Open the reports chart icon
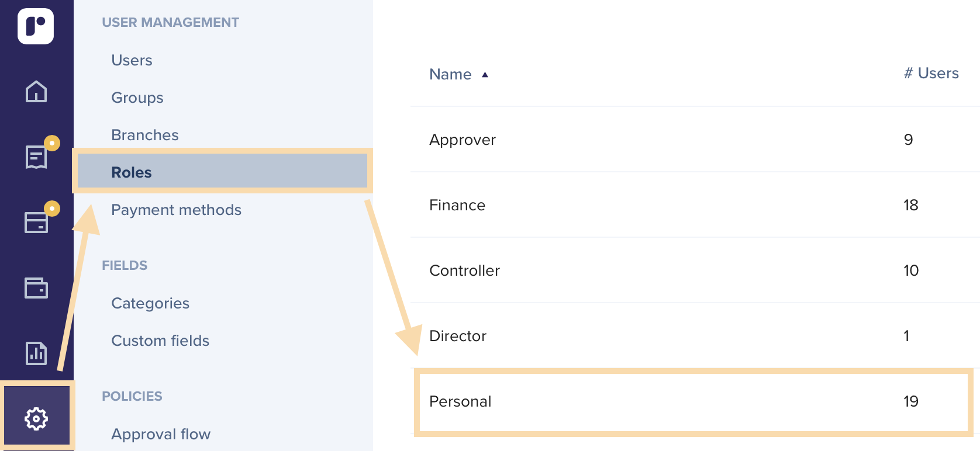Image resolution: width=980 pixels, height=451 pixels. click(x=36, y=353)
